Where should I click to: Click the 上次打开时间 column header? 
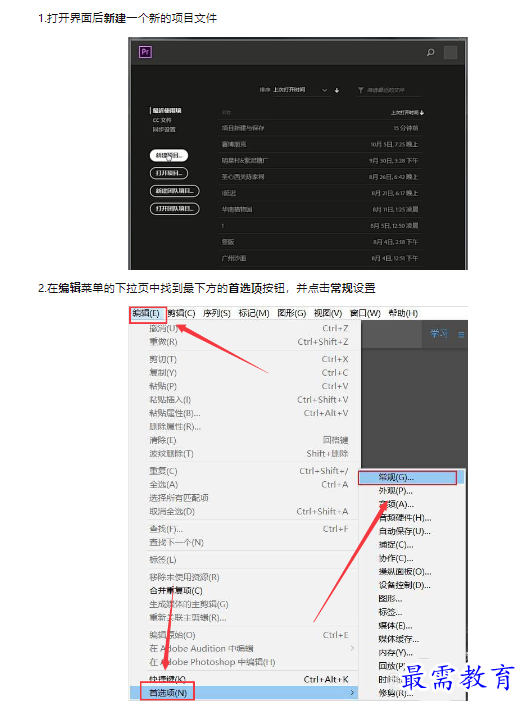[x=407, y=112]
